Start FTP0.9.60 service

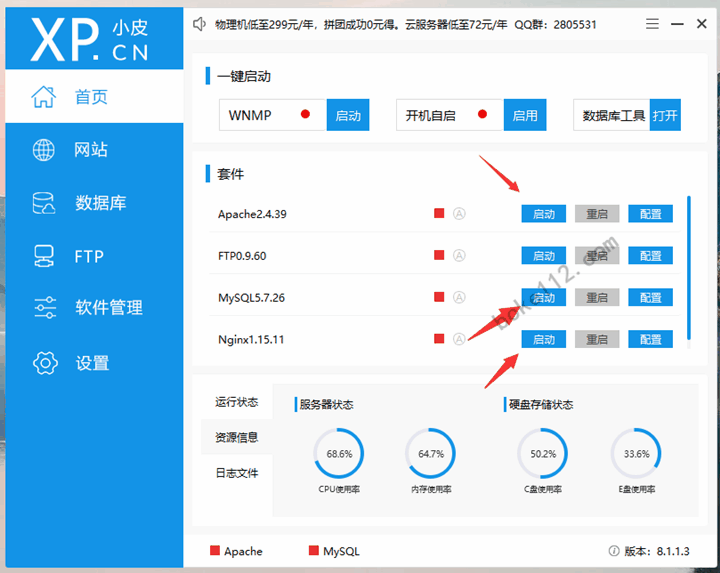tap(544, 255)
